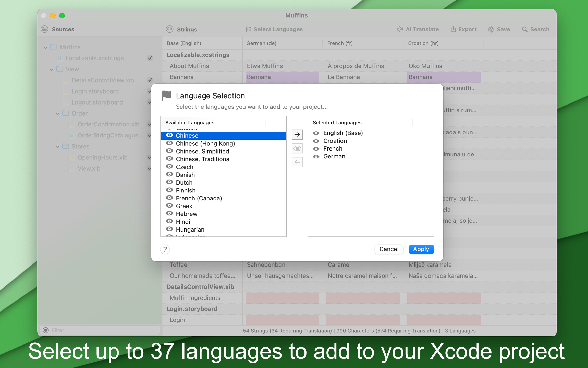The width and height of the screenshot is (588, 368).
Task: Click the Select Languages flag button
Action: tap(274, 29)
